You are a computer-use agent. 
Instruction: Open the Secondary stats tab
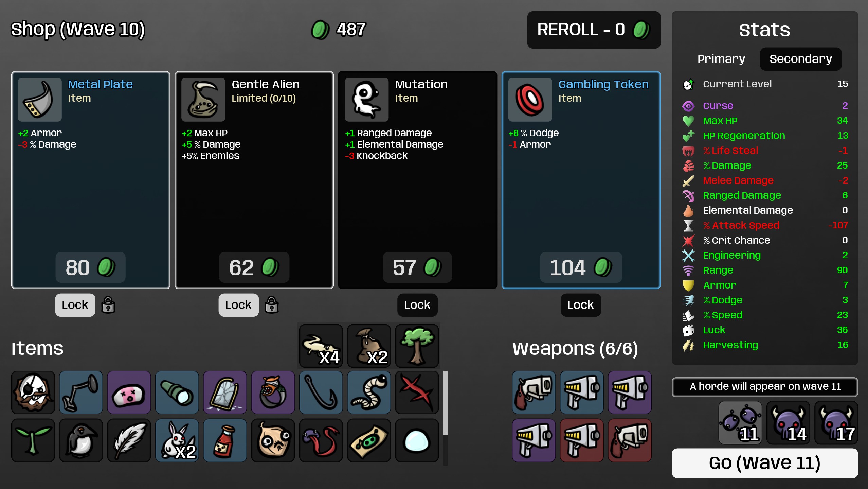tap(801, 59)
